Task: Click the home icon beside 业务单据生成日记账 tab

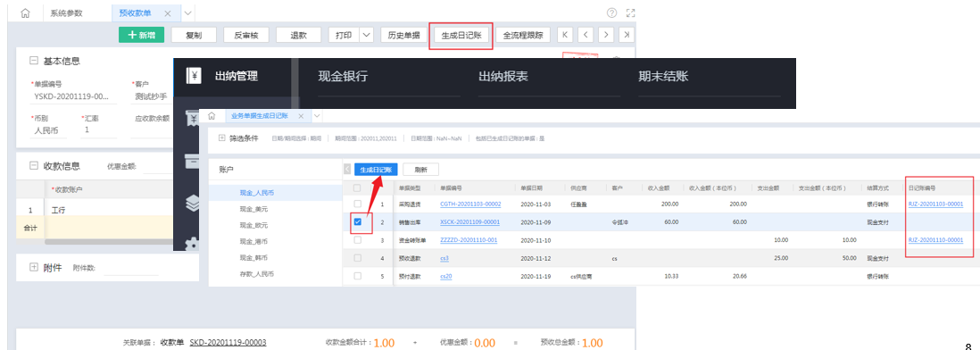Action: pos(212,116)
